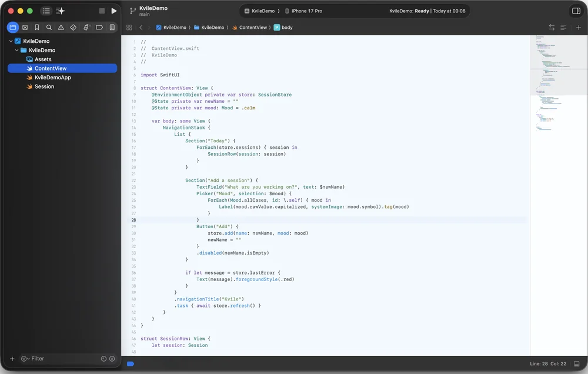588x374 pixels.
Task: Click the Button("Add") code line
Action: coord(217,226)
